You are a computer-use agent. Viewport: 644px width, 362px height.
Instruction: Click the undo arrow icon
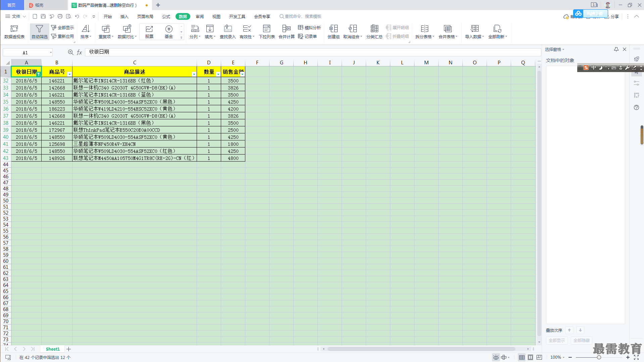(x=77, y=16)
